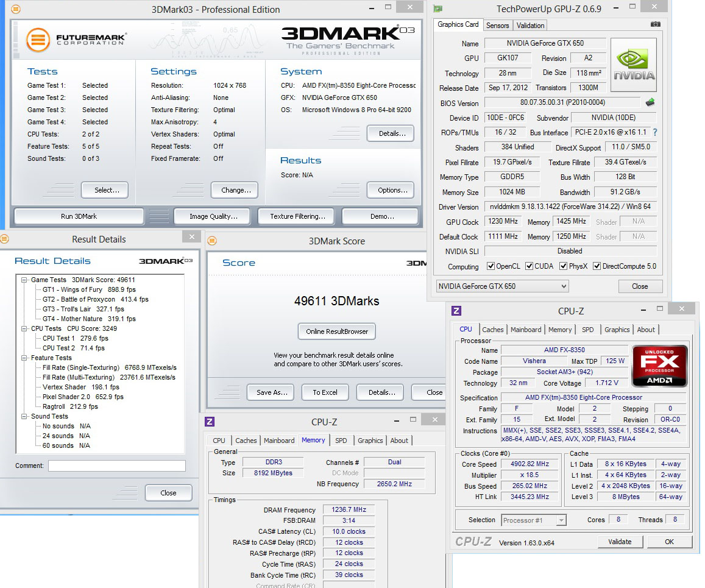Click To Excel in 3DMark Score
Image resolution: width=705 pixels, height=588 pixels.
[x=325, y=392]
